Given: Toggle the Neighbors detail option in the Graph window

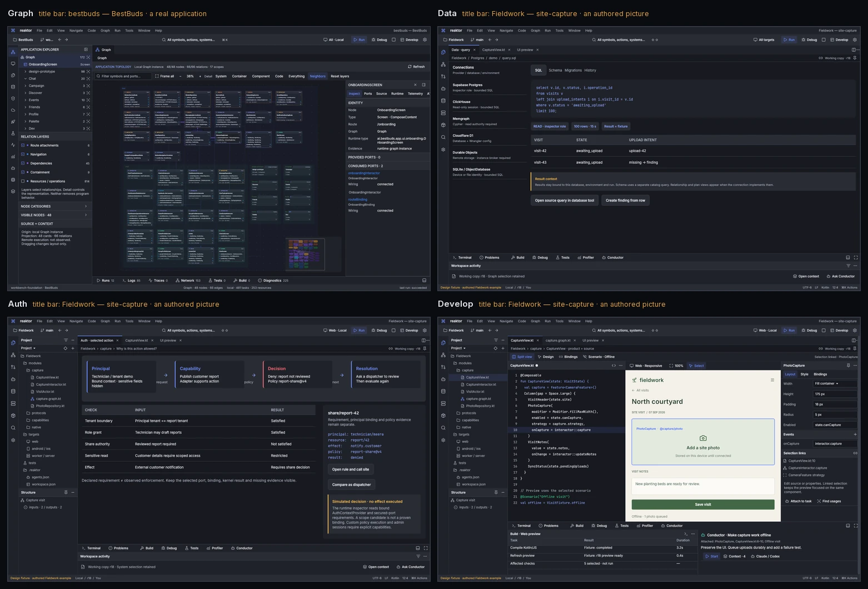Looking at the screenshot, I should [318, 76].
